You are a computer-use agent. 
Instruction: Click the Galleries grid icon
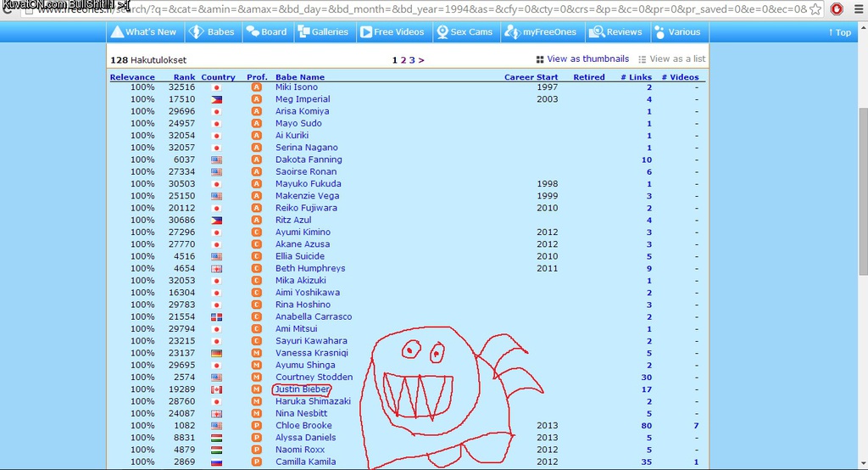click(x=303, y=32)
